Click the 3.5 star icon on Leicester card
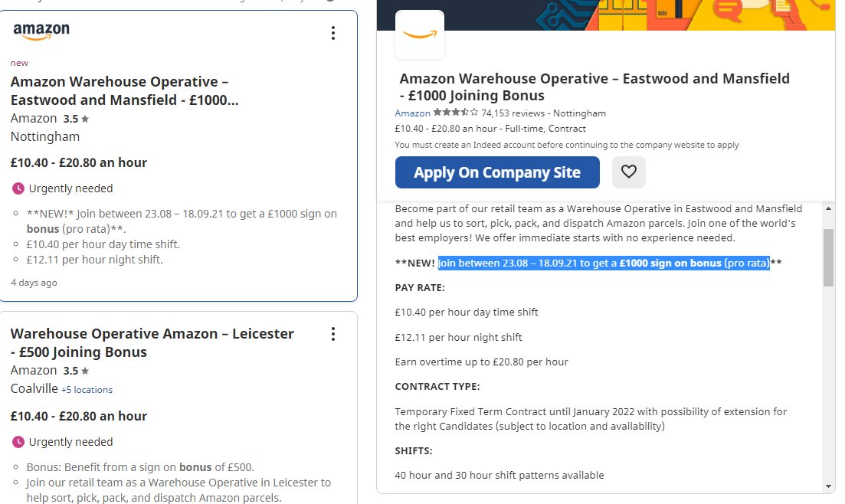This screenshot has width=845, height=504. pos(85,371)
